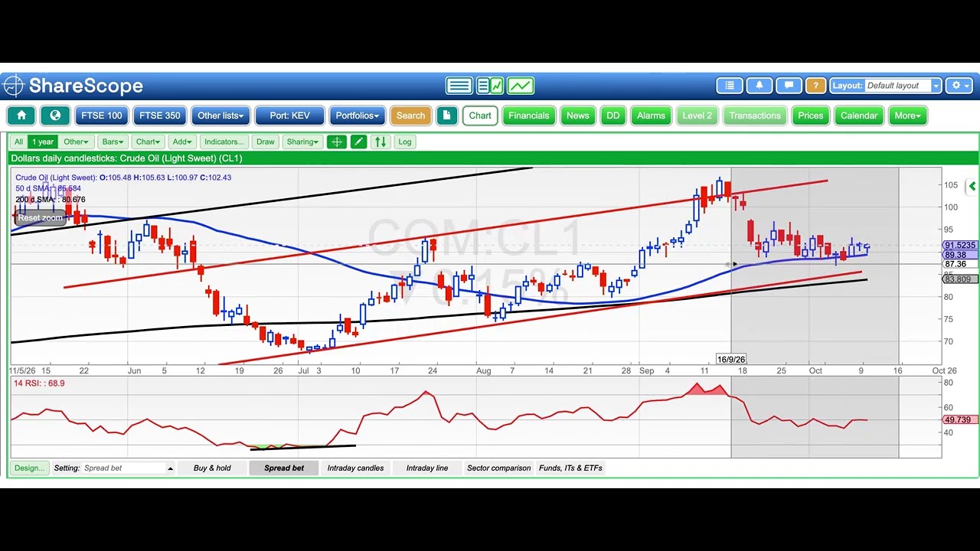
Task: Open the Add dropdown menu
Action: click(182, 142)
